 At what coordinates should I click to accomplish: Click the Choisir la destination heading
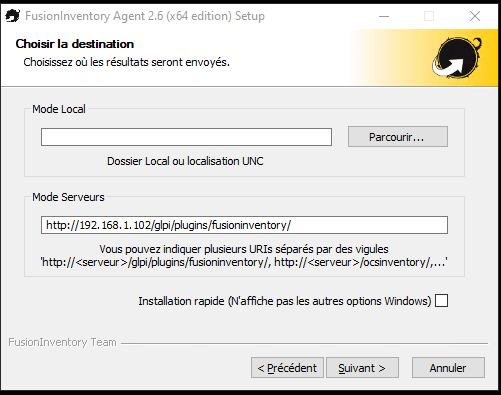[75, 44]
